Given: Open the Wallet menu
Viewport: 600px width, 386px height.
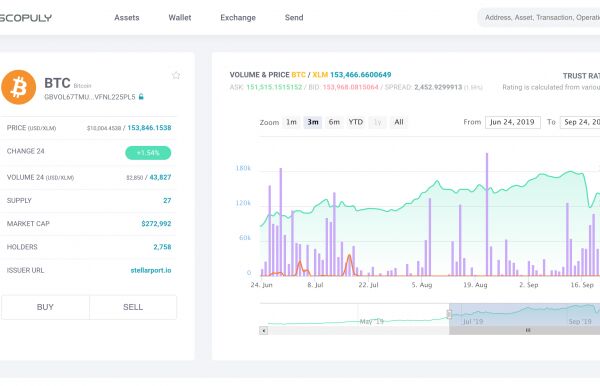Looking at the screenshot, I should point(180,18).
